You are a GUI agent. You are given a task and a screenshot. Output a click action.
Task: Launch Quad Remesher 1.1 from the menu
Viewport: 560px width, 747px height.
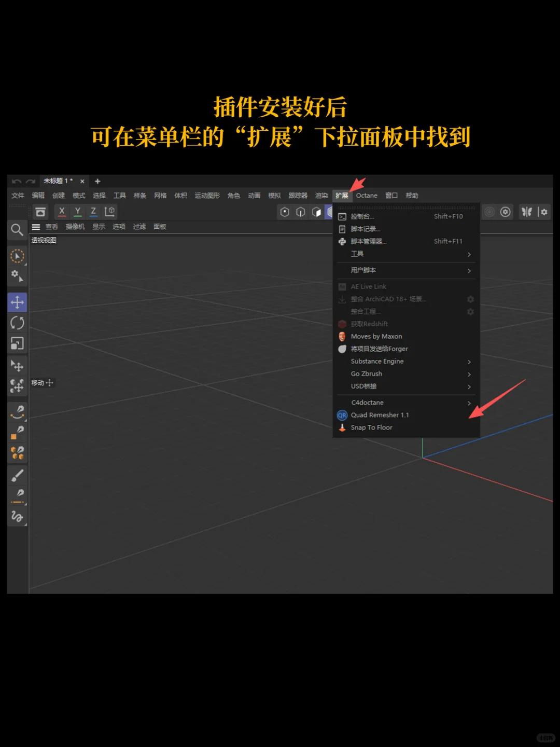(x=380, y=414)
